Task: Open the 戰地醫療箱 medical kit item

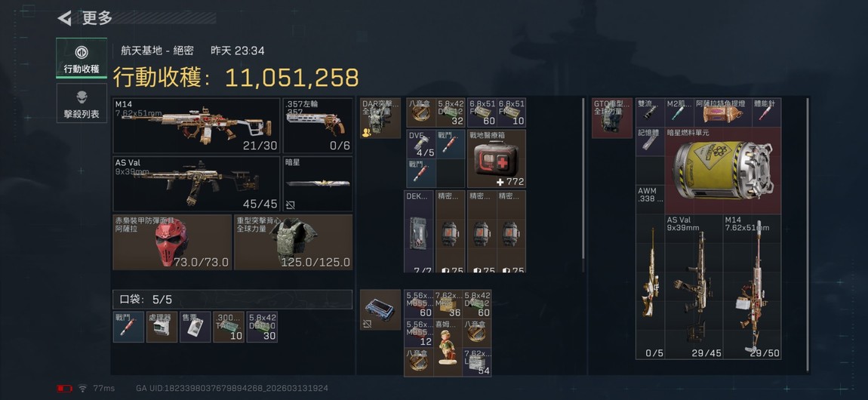Action: click(x=497, y=158)
